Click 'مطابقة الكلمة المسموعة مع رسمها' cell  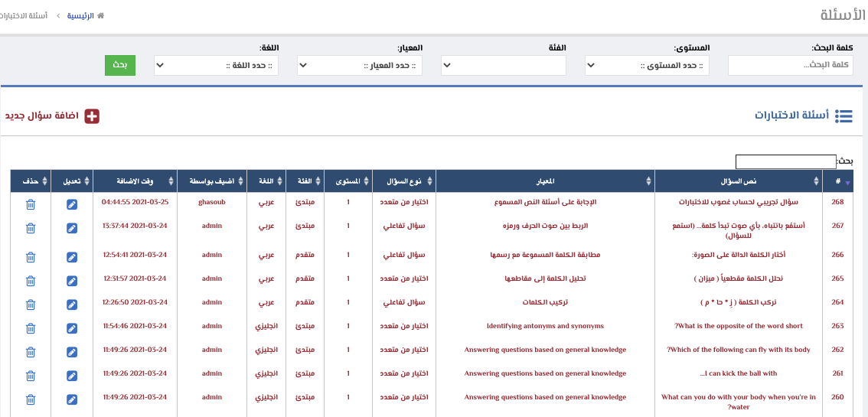(x=545, y=254)
